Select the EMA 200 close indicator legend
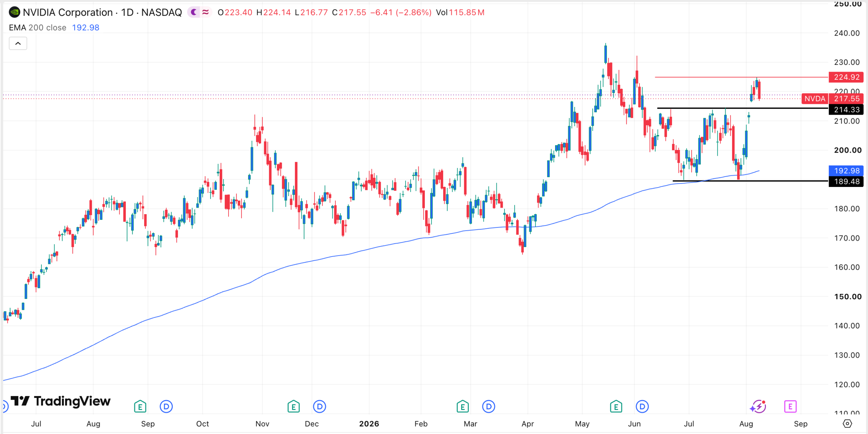This screenshot has height=434, width=868. [38, 27]
